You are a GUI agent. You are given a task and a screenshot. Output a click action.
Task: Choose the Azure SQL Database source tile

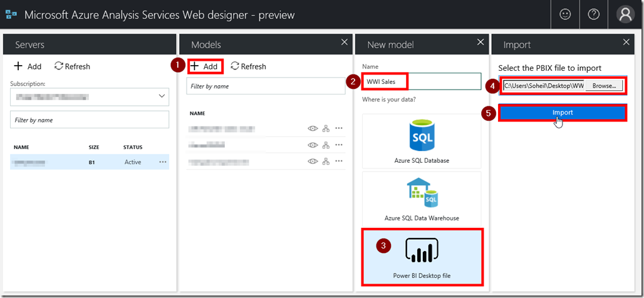click(x=422, y=141)
